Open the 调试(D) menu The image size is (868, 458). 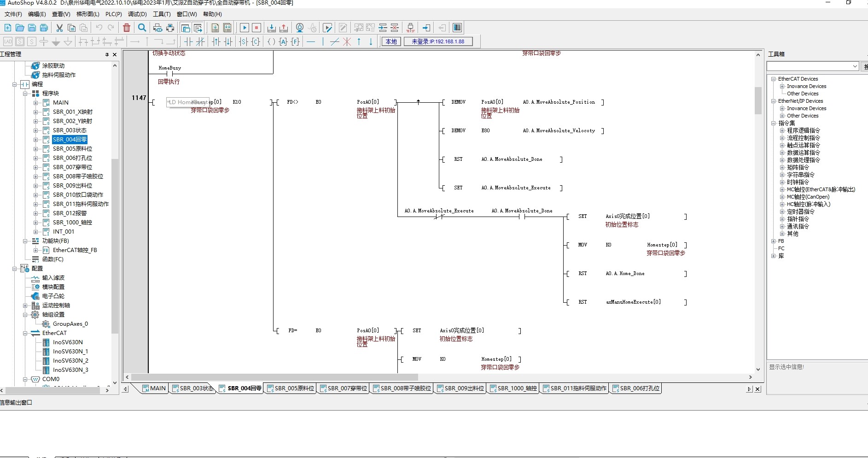[x=137, y=14]
